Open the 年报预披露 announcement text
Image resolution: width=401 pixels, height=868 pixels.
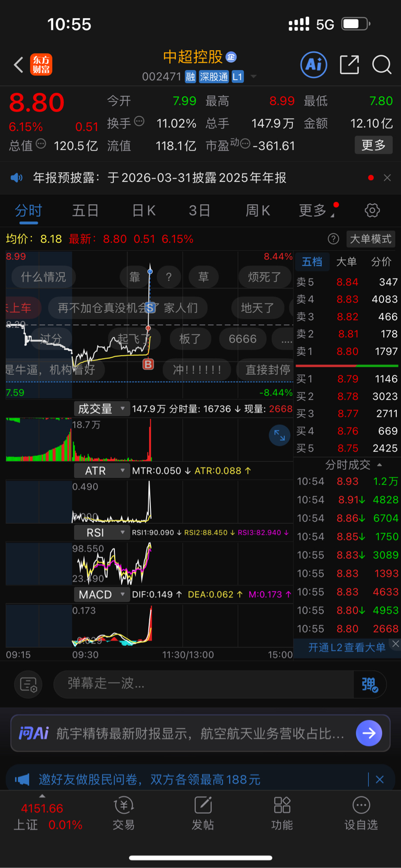(x=160, y=178)
